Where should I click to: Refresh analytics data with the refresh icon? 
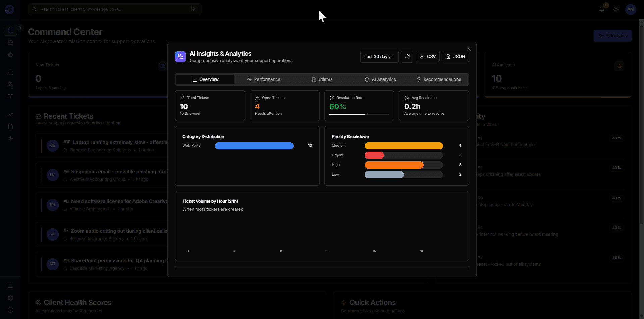407,56
